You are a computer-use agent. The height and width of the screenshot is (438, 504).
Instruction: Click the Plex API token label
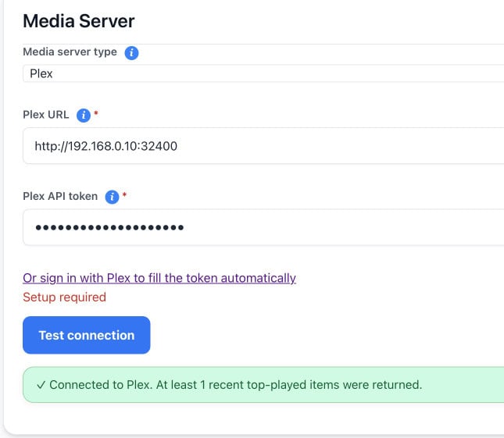click(60, 196)
